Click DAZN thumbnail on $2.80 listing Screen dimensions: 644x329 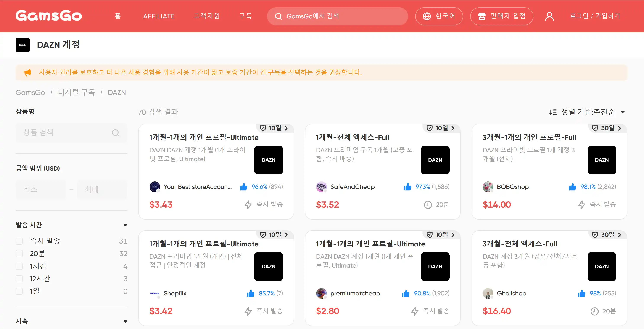[x=435, y=266]
